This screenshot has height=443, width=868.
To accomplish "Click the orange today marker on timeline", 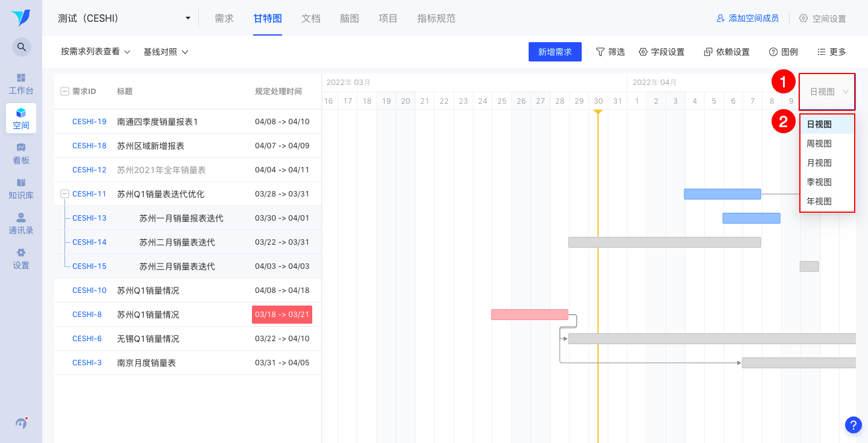I will tap(598, 112).
